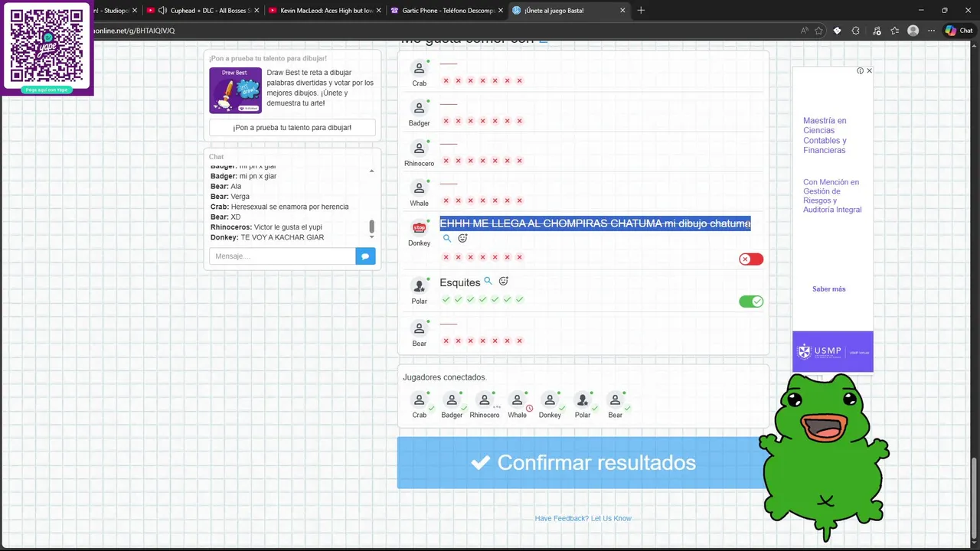Click Jugadores conectados heading
This screenshot has height=551, width=980.
click(x=445, y=377)
